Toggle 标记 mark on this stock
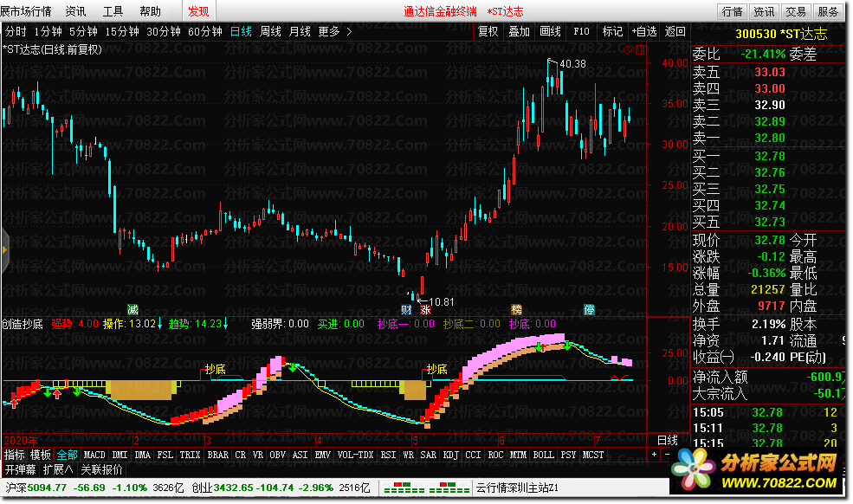The width and height of the screenshot is (853, 504). click(612, 31)
